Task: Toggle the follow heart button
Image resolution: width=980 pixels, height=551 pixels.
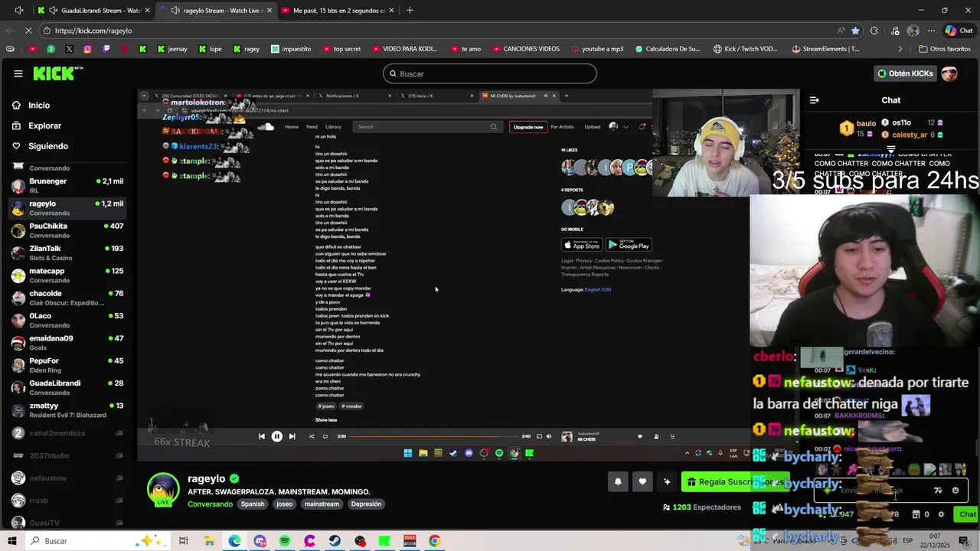Action: tap(642, 481)
